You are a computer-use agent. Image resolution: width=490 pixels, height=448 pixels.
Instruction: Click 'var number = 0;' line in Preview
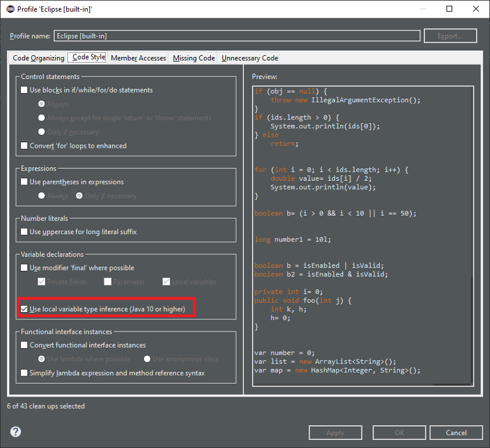[284, 352]
